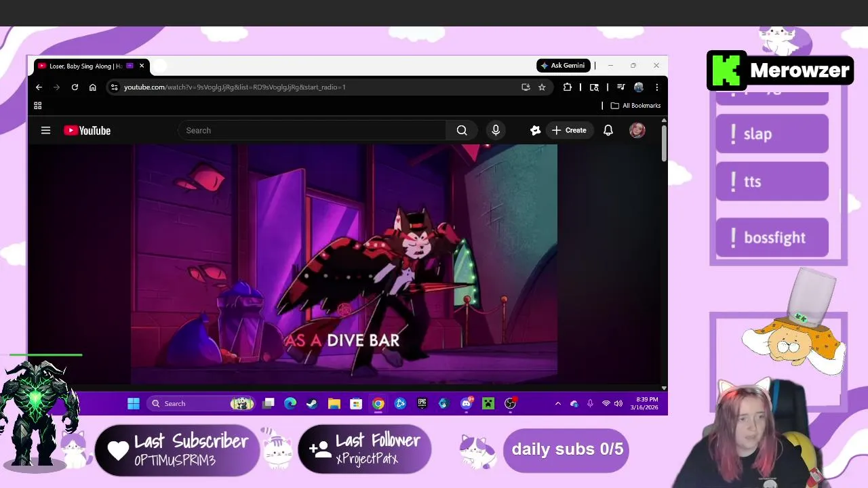Open the volume speaker tray icon
Viewport: 868px width, 488px height.
618,404
